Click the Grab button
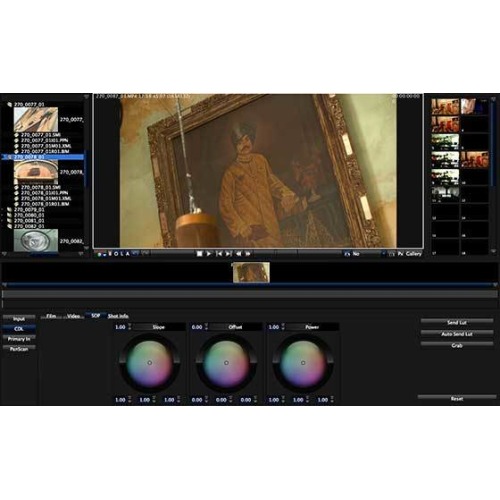Viewport: 500px width, 500px height. [457, 345]
